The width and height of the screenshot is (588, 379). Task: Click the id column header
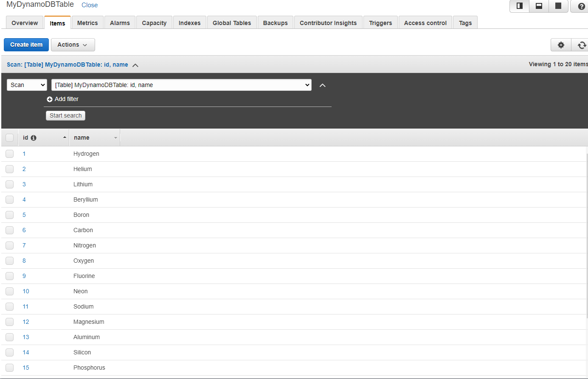click(44, 138)
